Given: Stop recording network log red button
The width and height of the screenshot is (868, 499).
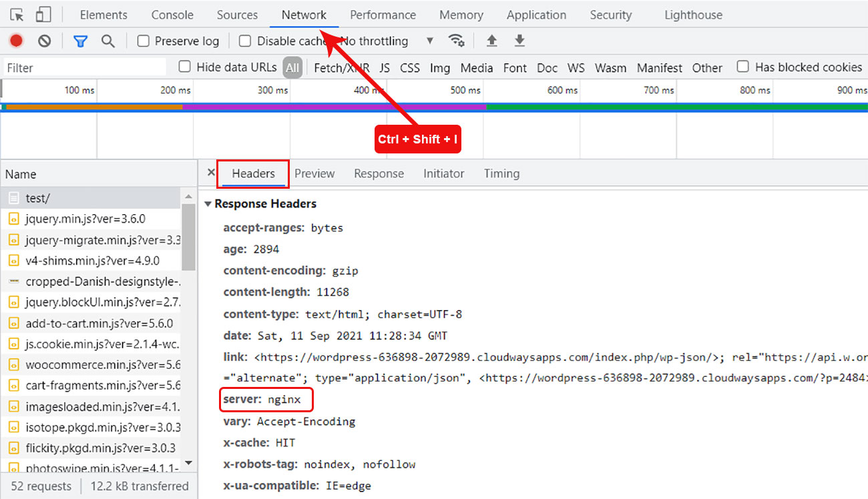Looking at the screenshot, I should [x=16, y=41].
